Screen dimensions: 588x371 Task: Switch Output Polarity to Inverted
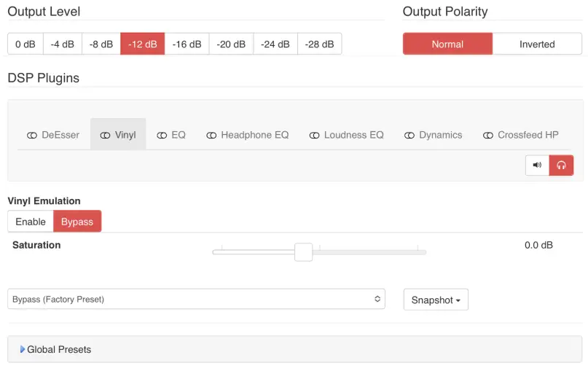(537, 44)
